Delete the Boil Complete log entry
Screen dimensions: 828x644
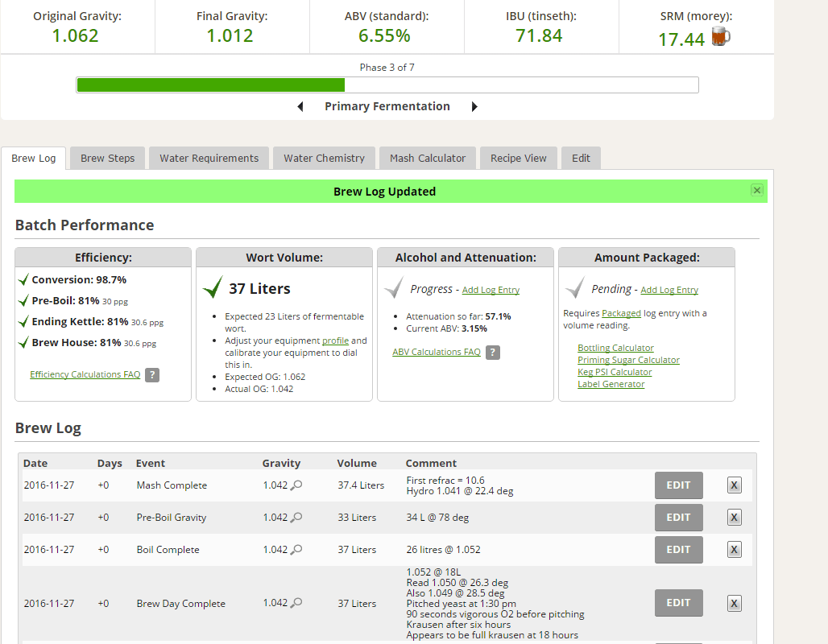734,550
